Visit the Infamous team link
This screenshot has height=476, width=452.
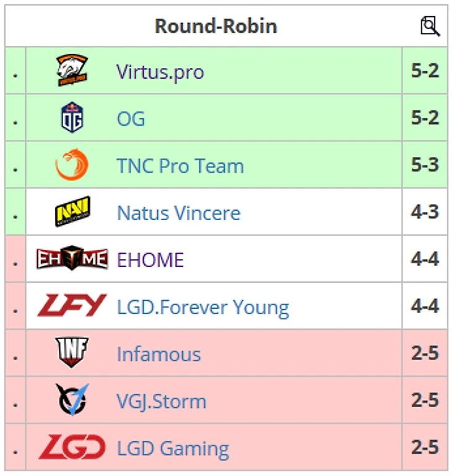[x=159, y=355]
